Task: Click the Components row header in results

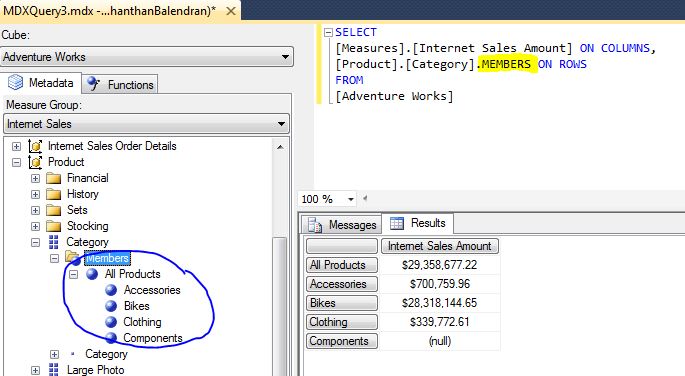Action: click(342, 341)
